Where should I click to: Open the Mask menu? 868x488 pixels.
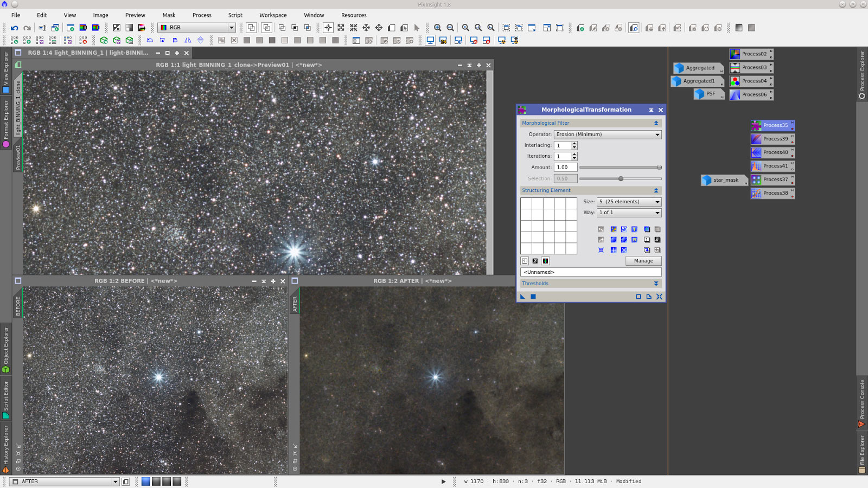pos(169,15)
